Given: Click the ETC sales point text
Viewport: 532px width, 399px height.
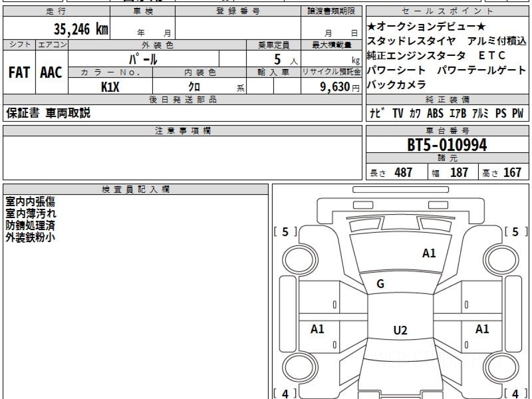Looking at the screenshot, I should click(x=492, y=55).
